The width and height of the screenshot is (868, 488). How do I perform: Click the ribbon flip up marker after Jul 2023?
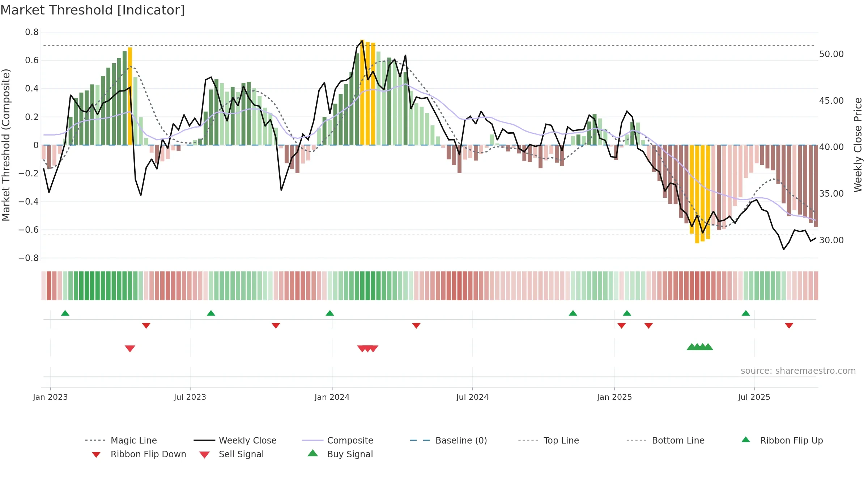[x=211, y=313]
